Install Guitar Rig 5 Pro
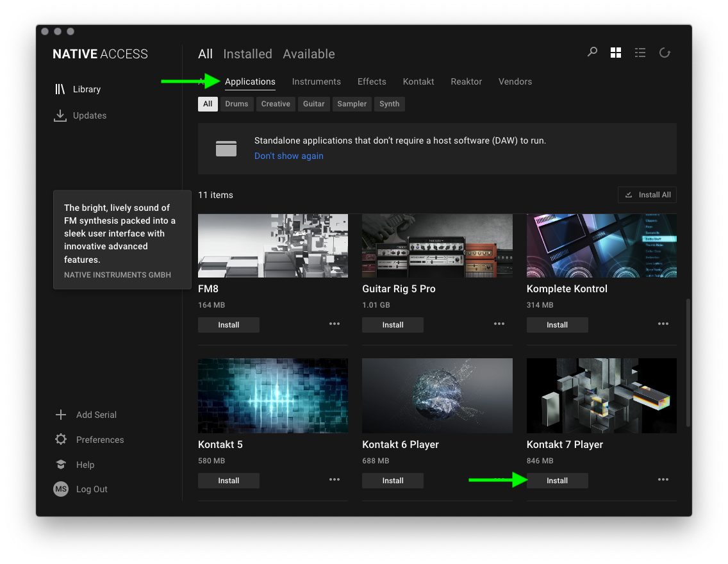 click(393, 325)
